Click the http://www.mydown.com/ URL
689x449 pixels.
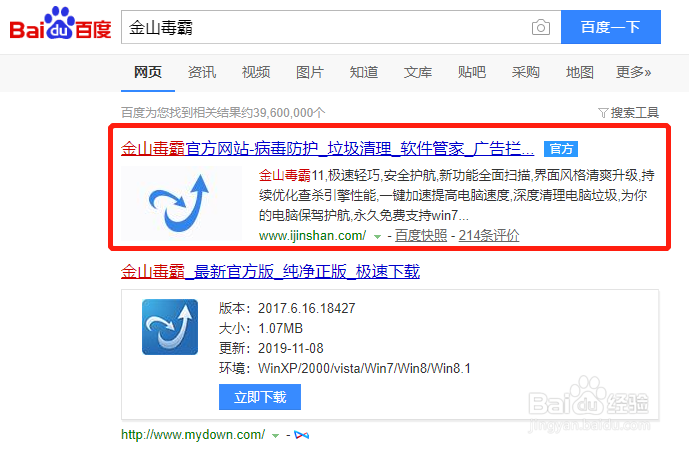[193, 435]
